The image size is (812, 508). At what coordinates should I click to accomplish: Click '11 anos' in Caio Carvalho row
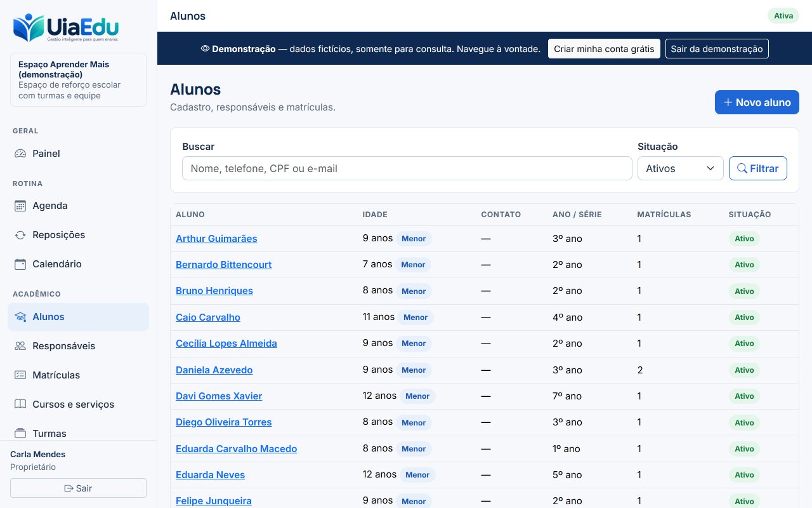tap(379, 317)
